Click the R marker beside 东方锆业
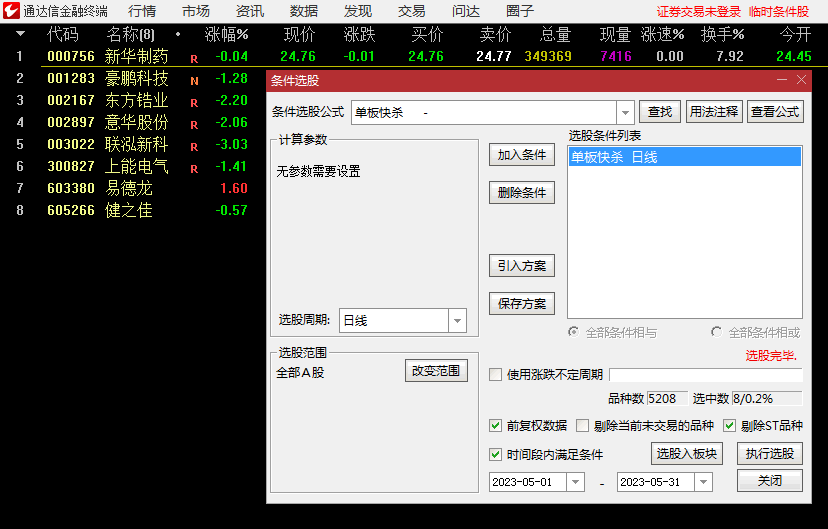Screen dimensions: 828x529 (x=194, y=103)
